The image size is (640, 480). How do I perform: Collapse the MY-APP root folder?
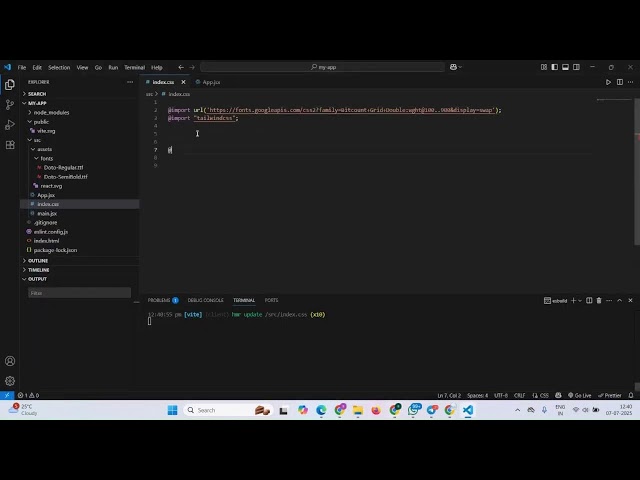tap(80, 103)
